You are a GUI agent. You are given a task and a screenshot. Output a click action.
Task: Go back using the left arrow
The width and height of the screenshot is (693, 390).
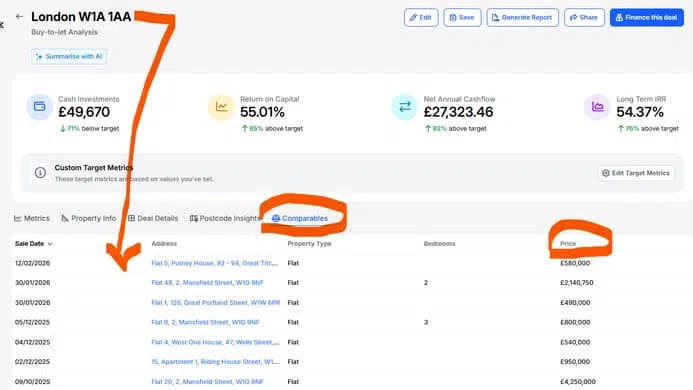pos(19,17)
